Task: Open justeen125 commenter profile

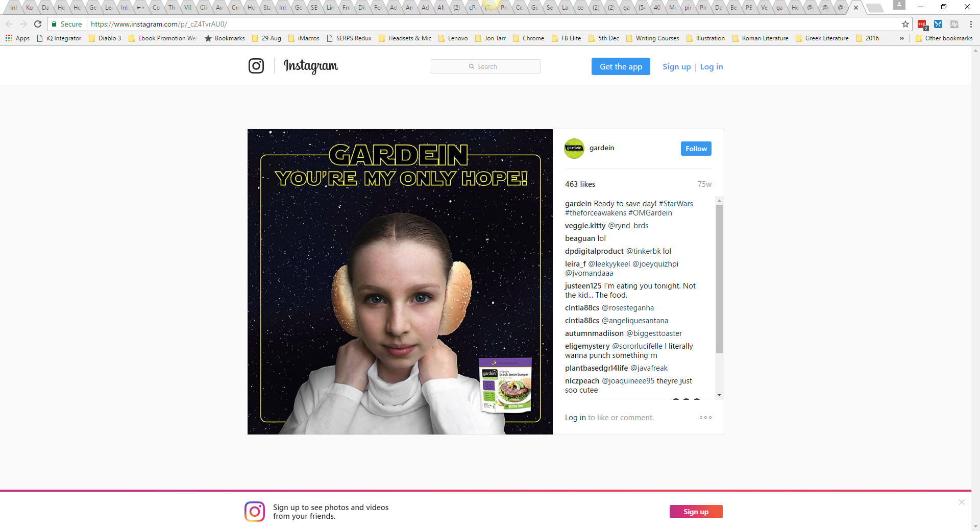Action: (x=583, y=286)
